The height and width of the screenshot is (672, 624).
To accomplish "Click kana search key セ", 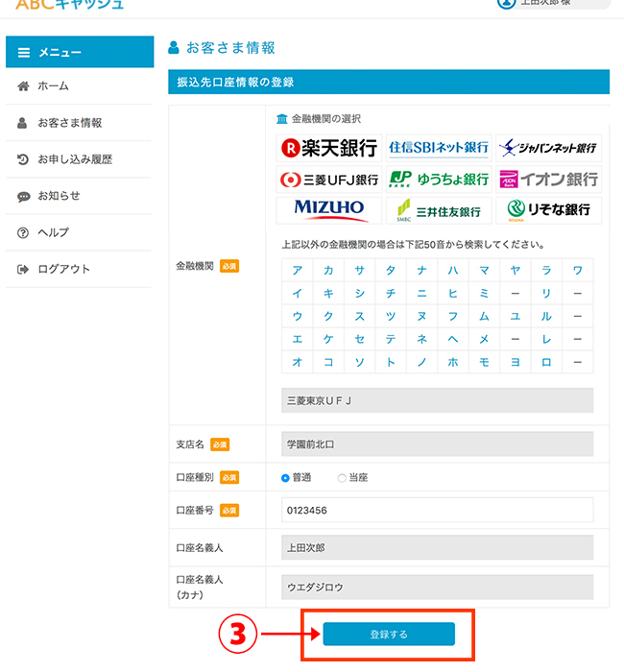I will (360, 340).
